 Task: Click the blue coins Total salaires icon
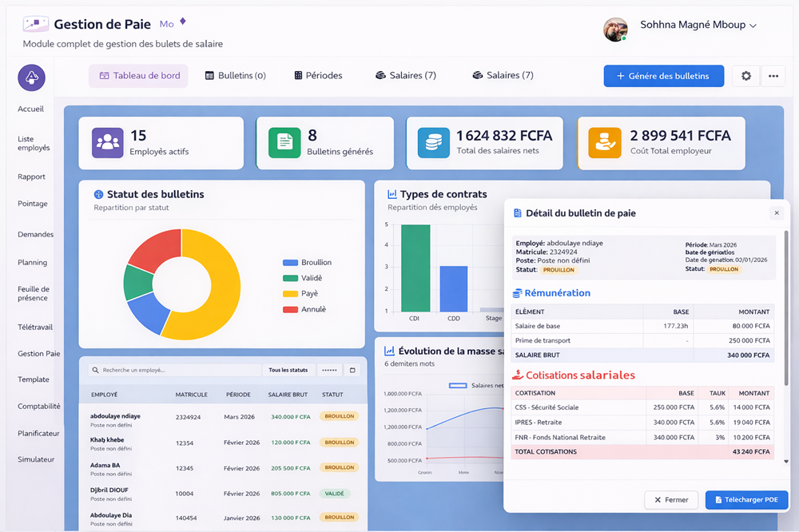click(x=433, y=143)
